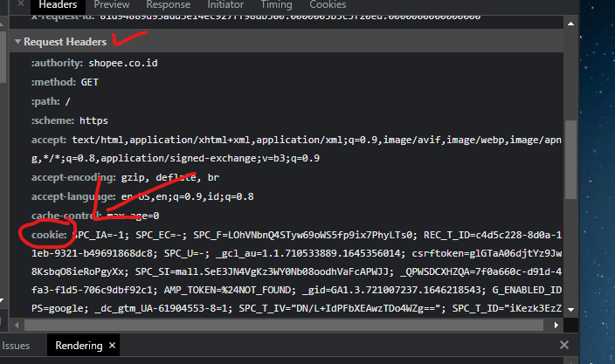This screenshot has height=364, width=615.
Task: Click the :method header name
Action: pyautogui.click(x=53, y=82)
